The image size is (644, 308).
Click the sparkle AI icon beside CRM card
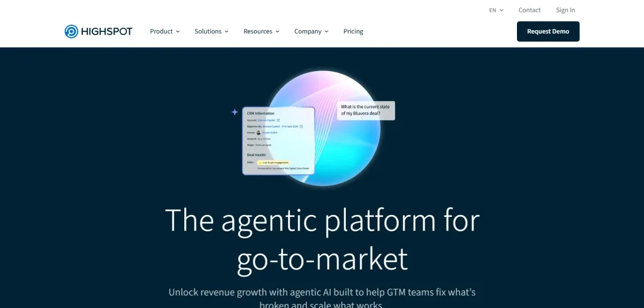tap(235, 112)
